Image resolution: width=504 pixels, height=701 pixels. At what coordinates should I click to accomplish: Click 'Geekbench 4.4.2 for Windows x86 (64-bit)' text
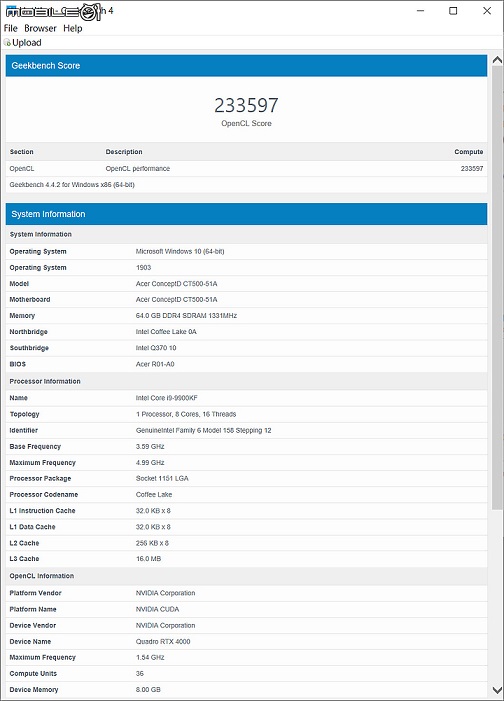[x=72, y=185]
